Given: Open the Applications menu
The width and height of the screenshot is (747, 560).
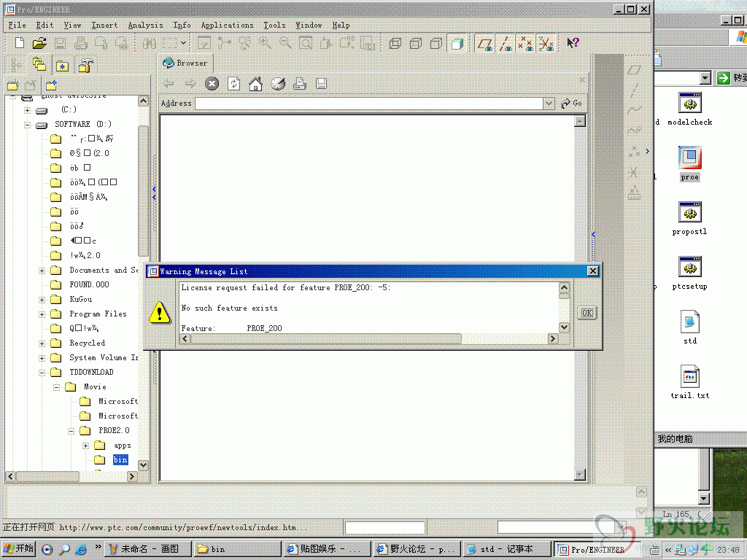Looking at the screenshot, I should [227, 26].
